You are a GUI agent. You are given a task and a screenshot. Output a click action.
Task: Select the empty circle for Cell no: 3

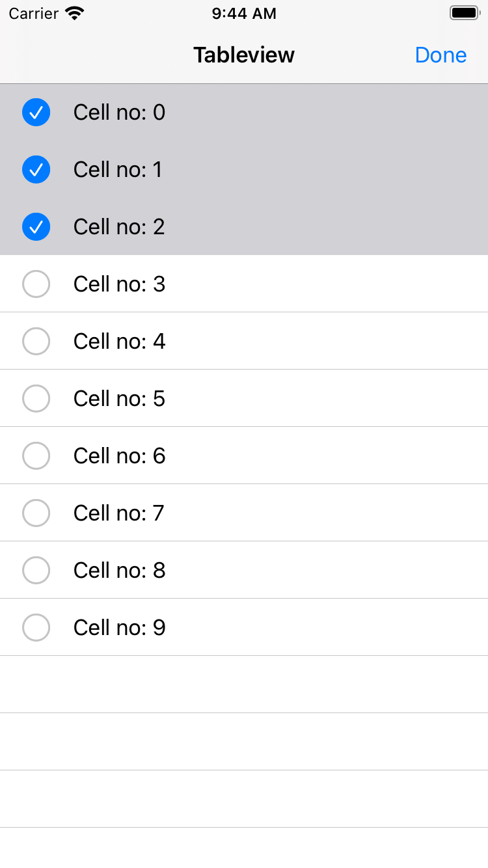click(x=36, y=284)
